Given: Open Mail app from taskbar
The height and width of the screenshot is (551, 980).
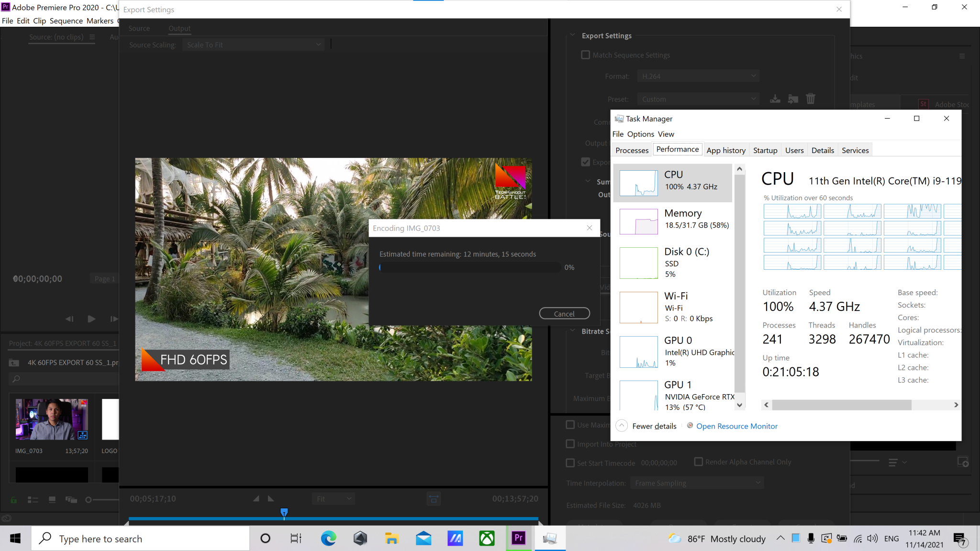Looking at the screenshot, I should pyautogui.click(x=423, y=539).
